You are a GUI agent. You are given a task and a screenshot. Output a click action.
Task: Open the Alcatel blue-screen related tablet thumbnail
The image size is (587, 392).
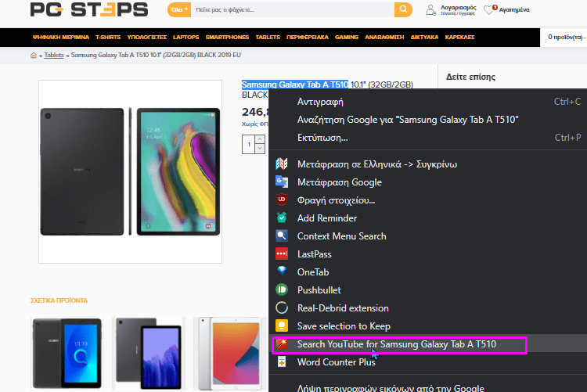coord(67,354)
